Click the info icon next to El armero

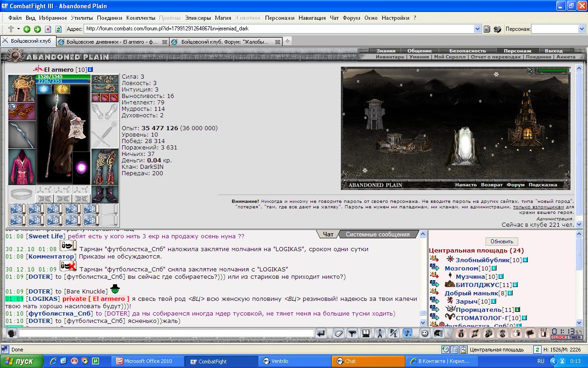[x=90, y=69]
